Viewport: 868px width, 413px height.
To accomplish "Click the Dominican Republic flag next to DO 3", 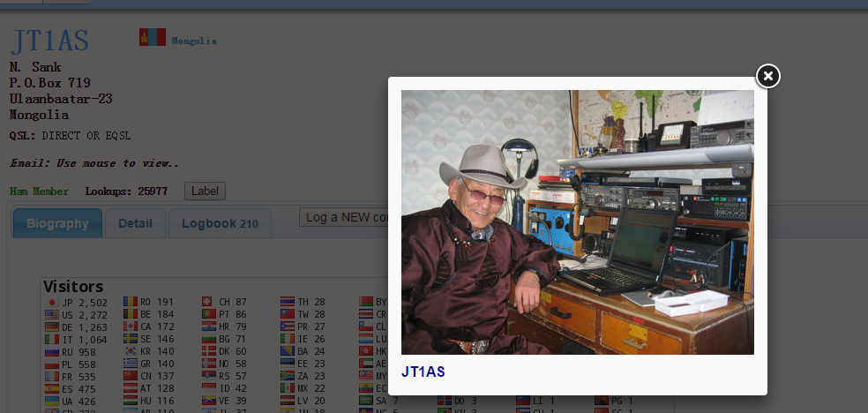I will pos(445,401).
